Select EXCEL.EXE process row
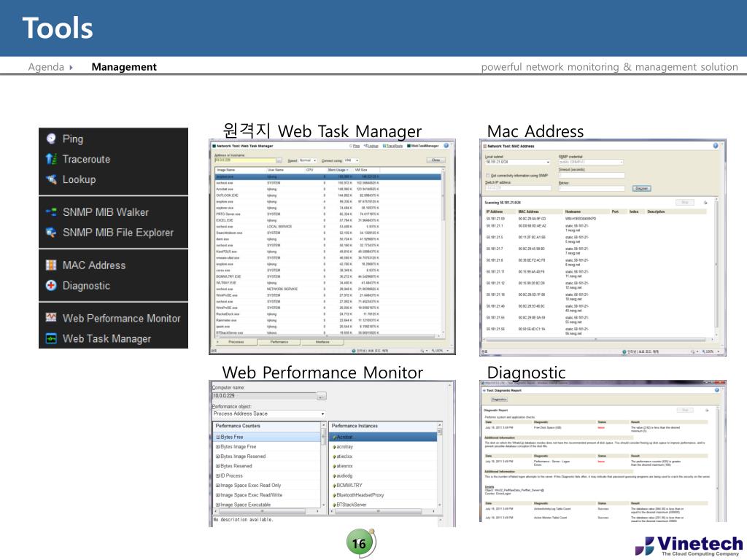This screenshot has width=747, height=560. [328, 220]
